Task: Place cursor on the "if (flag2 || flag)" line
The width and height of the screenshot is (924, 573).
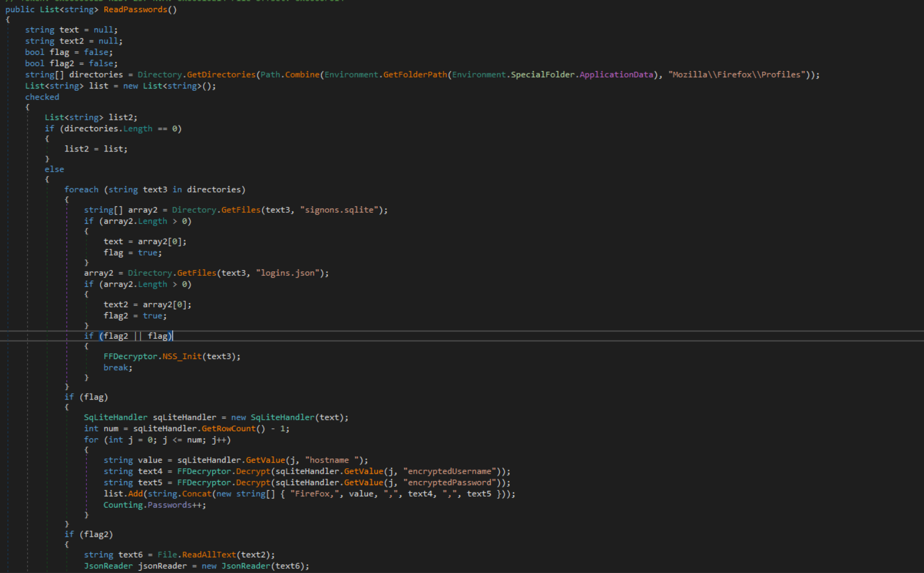Action: pyautogui.click(x=128, y=336)
